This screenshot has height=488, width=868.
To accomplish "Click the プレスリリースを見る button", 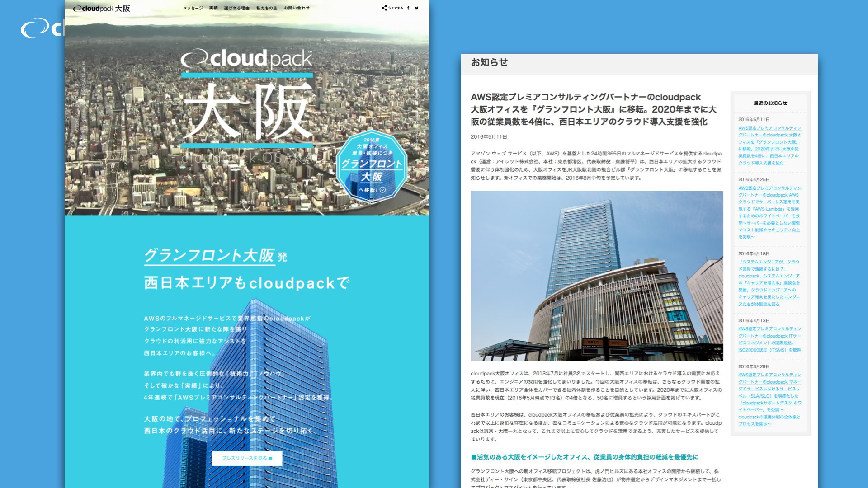I will click(x=247, y=458).
